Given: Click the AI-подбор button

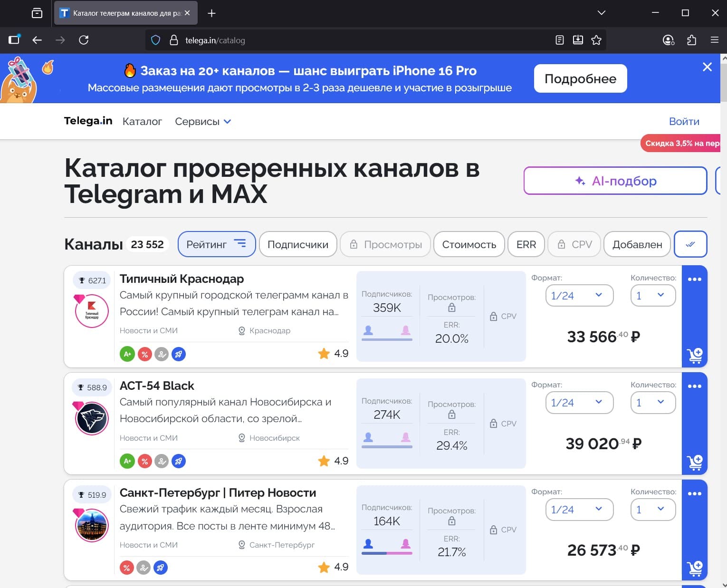Looking at the screenshot, I should coord(615,181).
